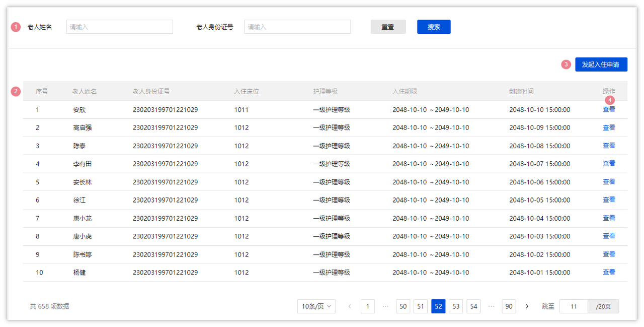Select name cell 安欣
644x327 pixels.
tap(79, 110)
